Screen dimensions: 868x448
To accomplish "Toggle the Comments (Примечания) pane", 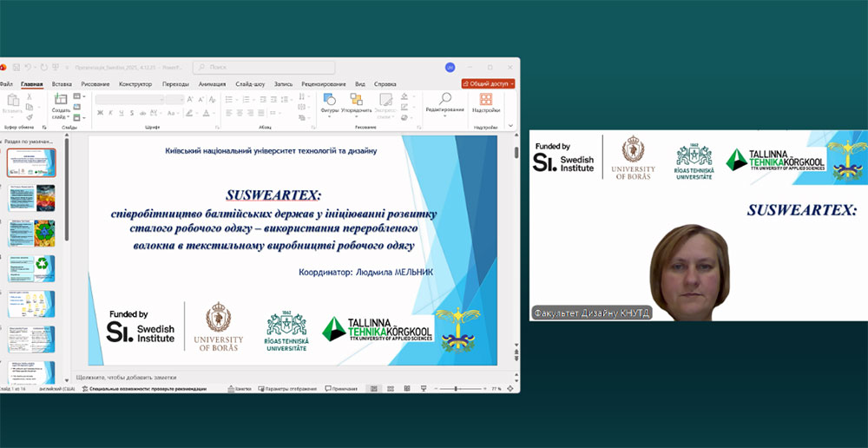I will pyautogui.click(x=340, y=389).
